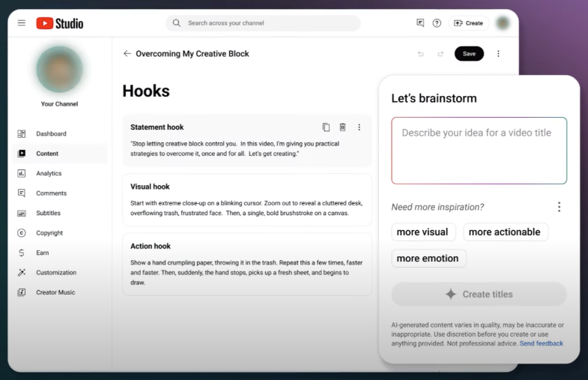Select the "more visual" suggestion chip
Screen dimensions: 588x380
422,232
